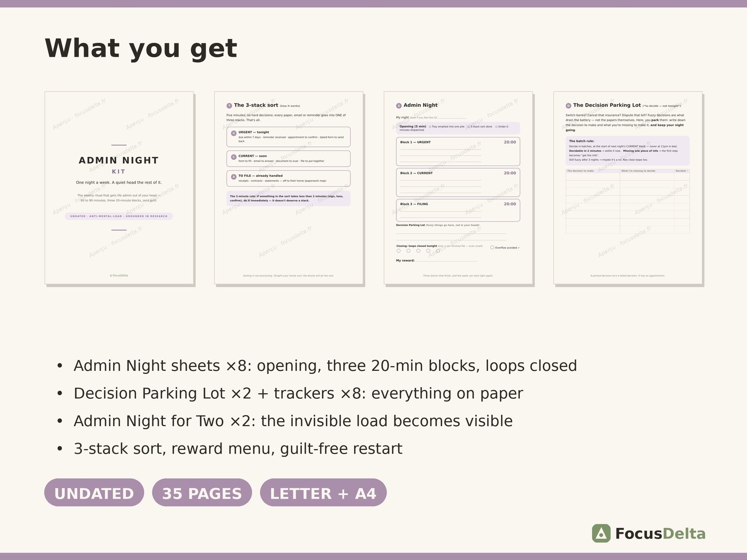This screenshot has height=560, width=747.
Task: Click the "TO FILE — already handled" stack box
Action: (288, 179)
